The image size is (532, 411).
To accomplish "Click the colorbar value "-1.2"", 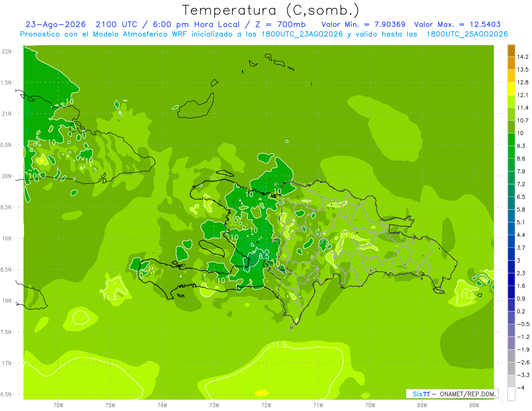I will point(523,337).
